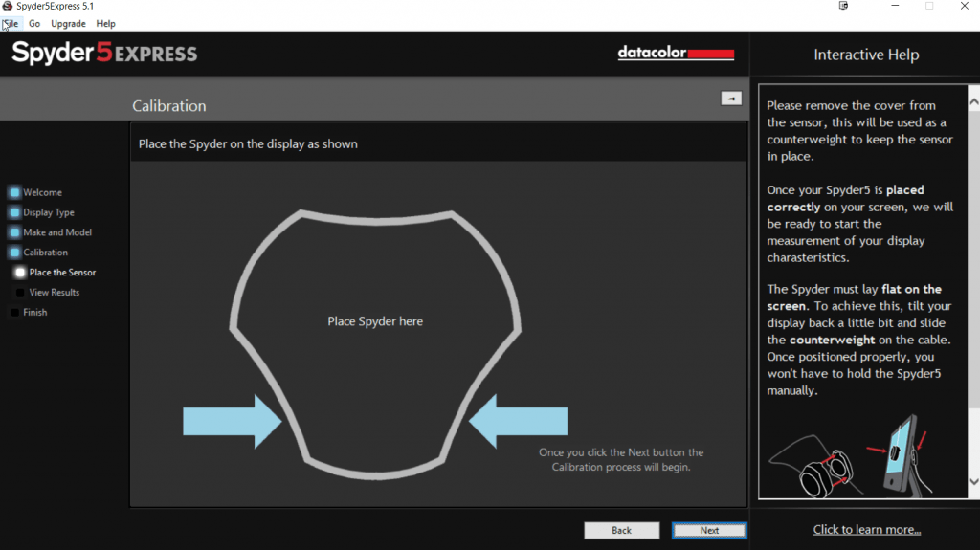Follow the 'Click to learn more...' link
The width and height of the screenshot is (980, 550).
(x=866, y=529)
